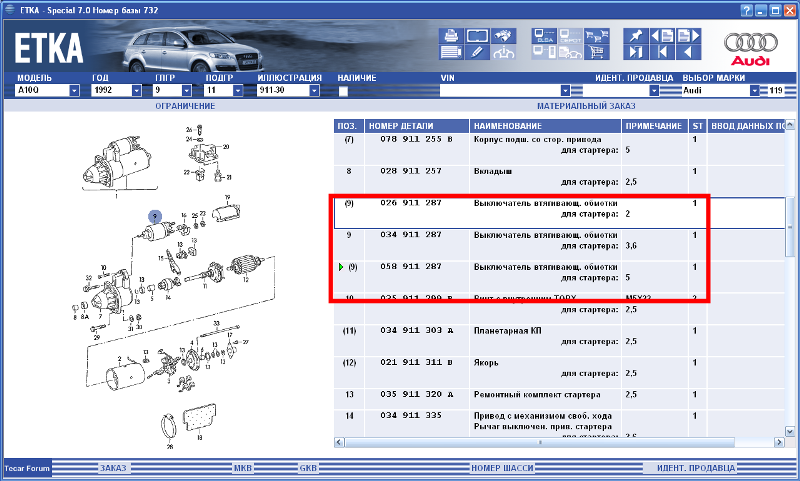
Task: Go to previous page icon with left arrow
Action: pyautogui.click(x=662, y=36)
